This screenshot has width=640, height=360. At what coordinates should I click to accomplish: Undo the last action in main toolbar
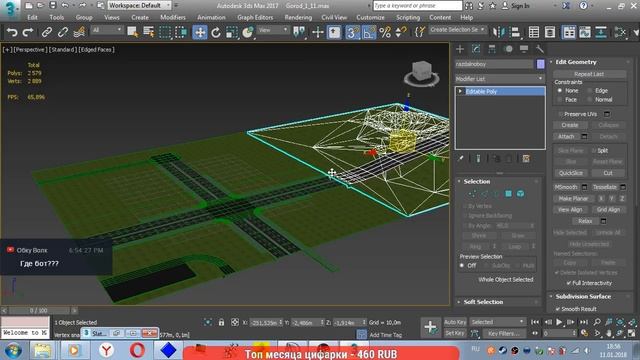(12, 32)
